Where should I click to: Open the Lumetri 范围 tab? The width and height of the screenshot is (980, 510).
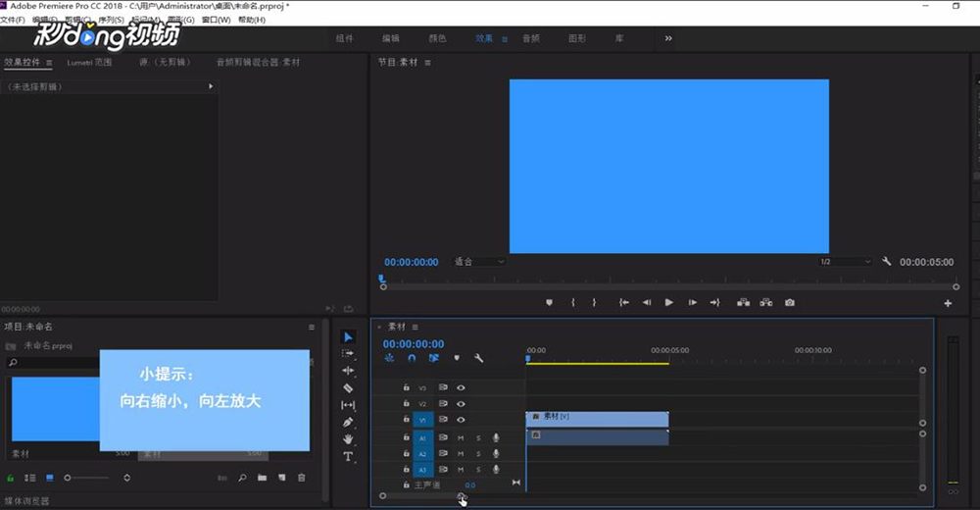coord(89,62)
